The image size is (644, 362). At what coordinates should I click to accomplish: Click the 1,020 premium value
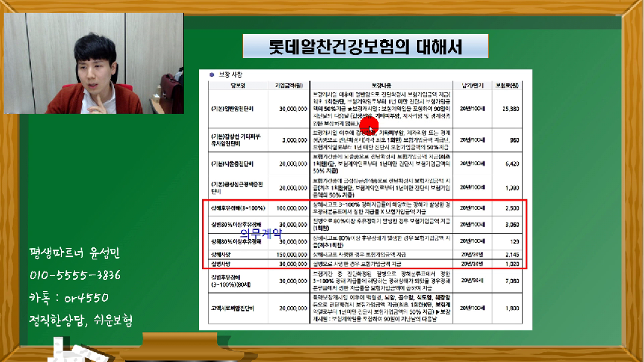coord(512,264)
